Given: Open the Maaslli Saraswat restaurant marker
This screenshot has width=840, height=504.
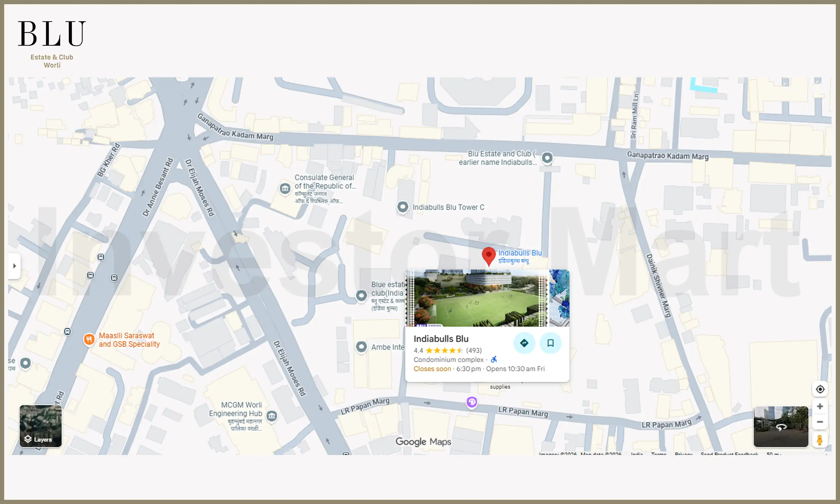Looking at the screenshot, I should pos(89,339).
